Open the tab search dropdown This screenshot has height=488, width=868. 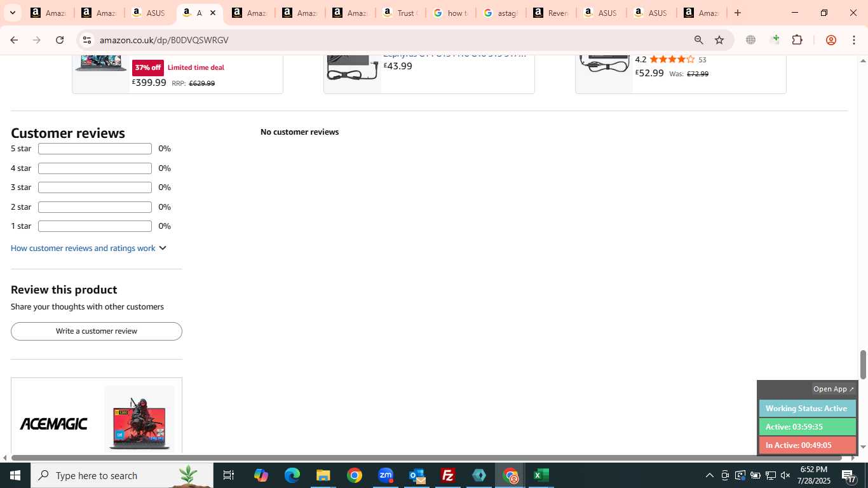coord(12,13)
